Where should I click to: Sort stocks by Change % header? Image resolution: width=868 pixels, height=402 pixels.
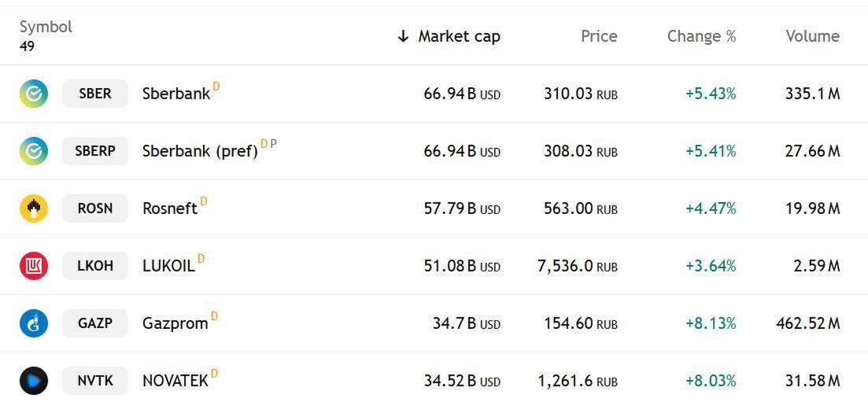click(701, 36)
